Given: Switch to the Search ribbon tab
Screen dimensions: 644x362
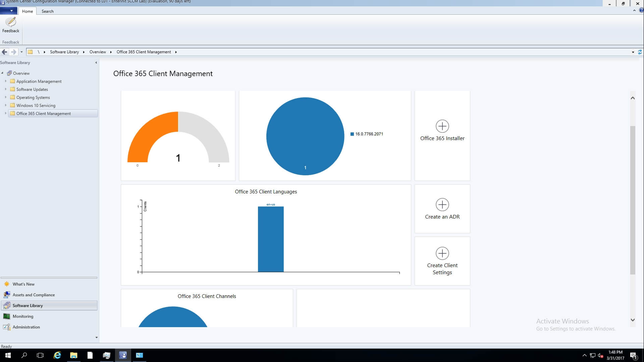Looking at the screenshot, I should 47,11.
